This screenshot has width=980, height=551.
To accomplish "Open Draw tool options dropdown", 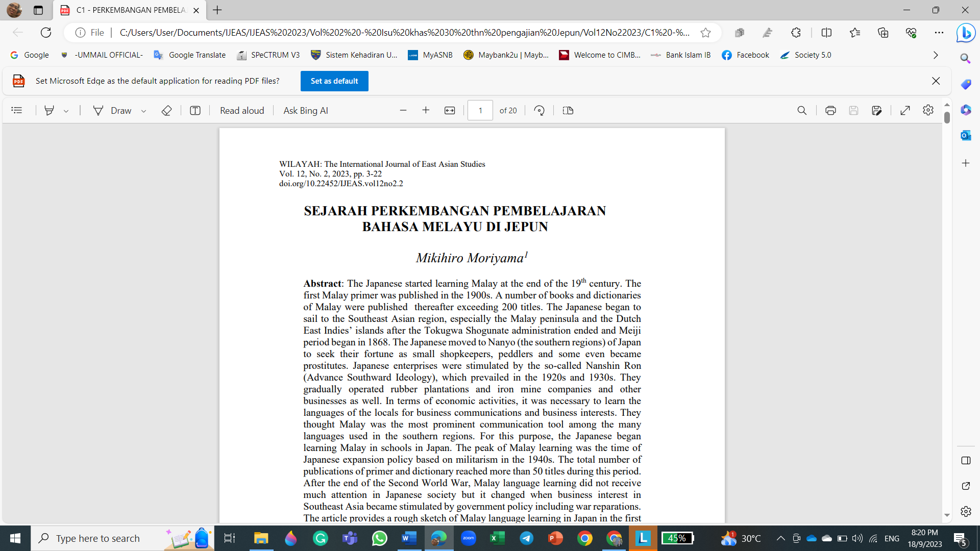I will click(143, 111).
